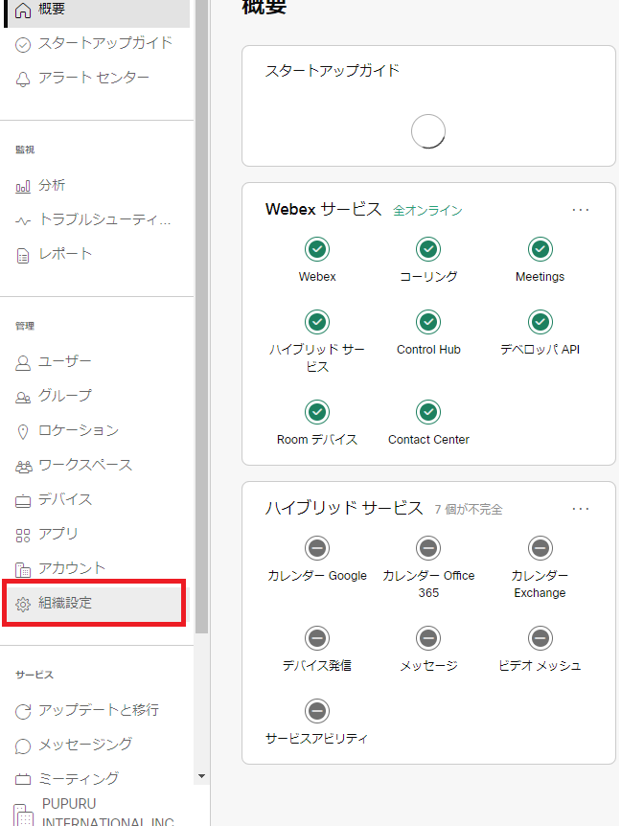Click the 7 個が不完全 status text

click(x=469, y=510)
